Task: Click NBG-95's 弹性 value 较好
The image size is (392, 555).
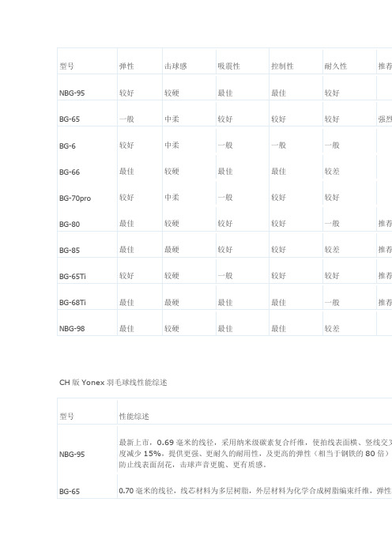Action: [x=126, y=93]
